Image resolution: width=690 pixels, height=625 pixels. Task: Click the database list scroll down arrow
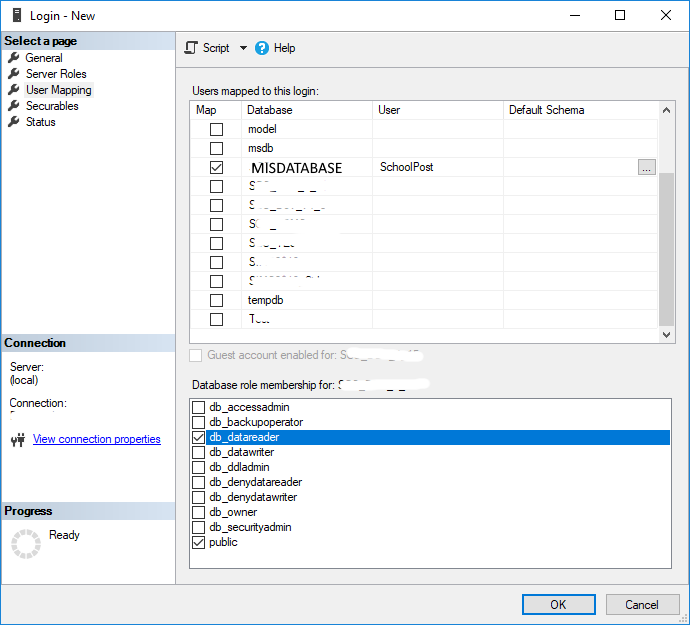tap(666, 335)
